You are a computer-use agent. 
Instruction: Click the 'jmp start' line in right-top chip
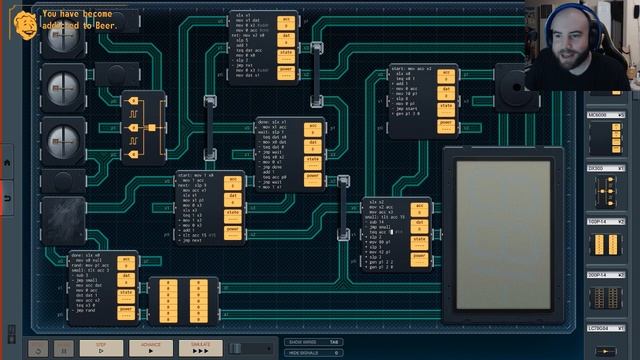407,109
